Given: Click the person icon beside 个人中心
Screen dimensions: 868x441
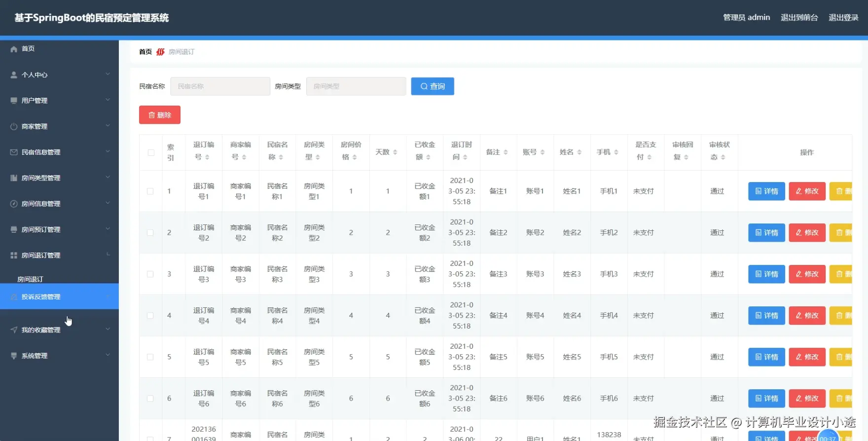Looking at the screenshot, I should coord(14,75).
